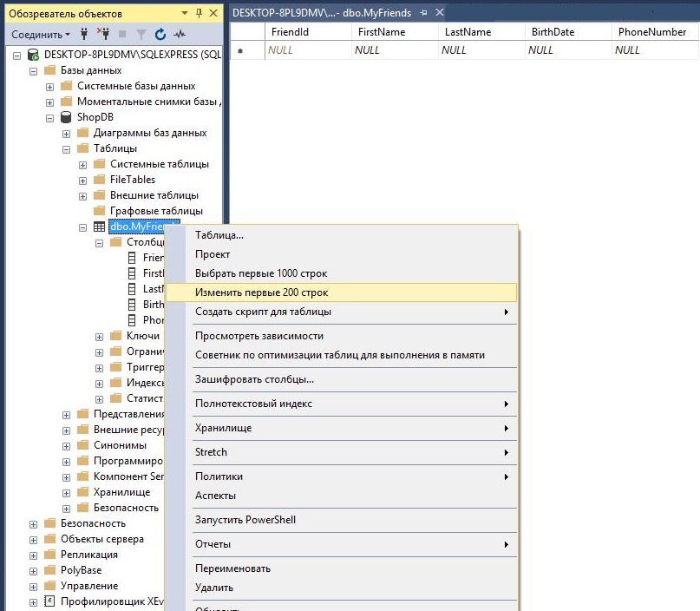Click the FirstName column header
The image size is (700, 611).
(x=381, y=32)
